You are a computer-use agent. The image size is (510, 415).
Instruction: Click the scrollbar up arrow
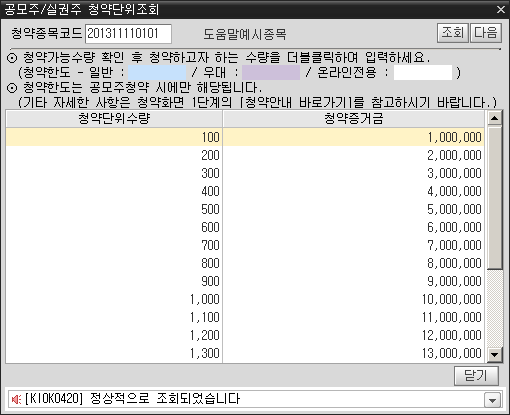coord(494,118)
